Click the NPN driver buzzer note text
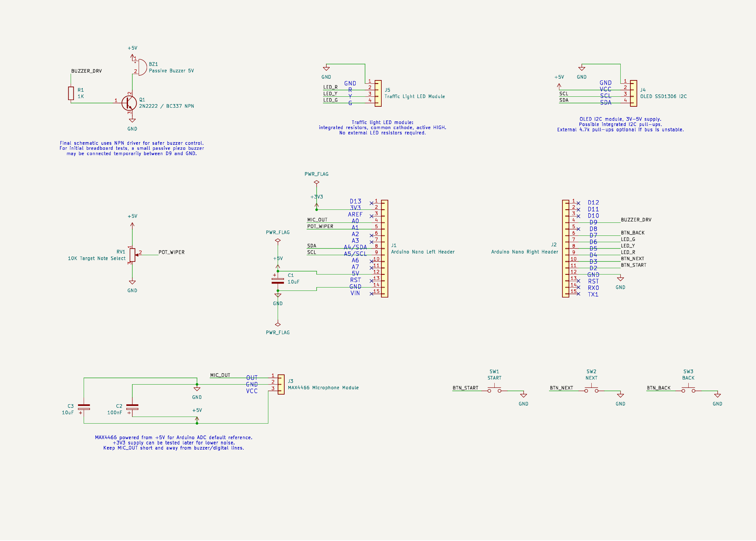756x541 pixels. point(132,148)
